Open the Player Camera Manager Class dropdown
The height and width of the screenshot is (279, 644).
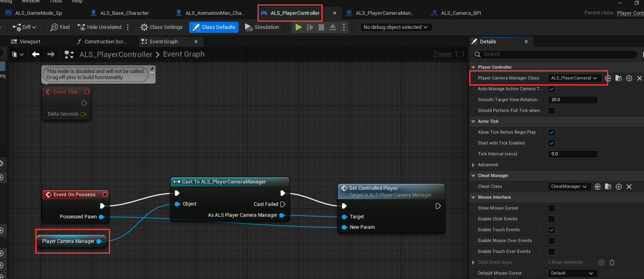[574, 78]
